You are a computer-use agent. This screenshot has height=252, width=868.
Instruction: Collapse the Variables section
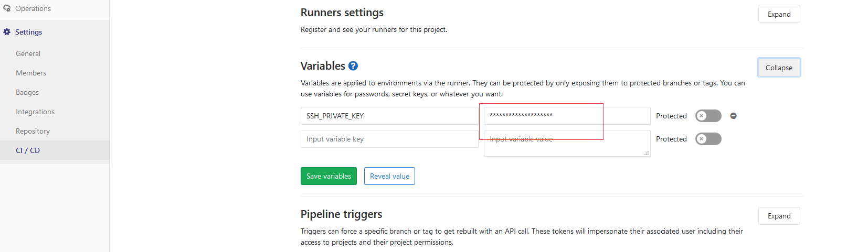[779, 68]
